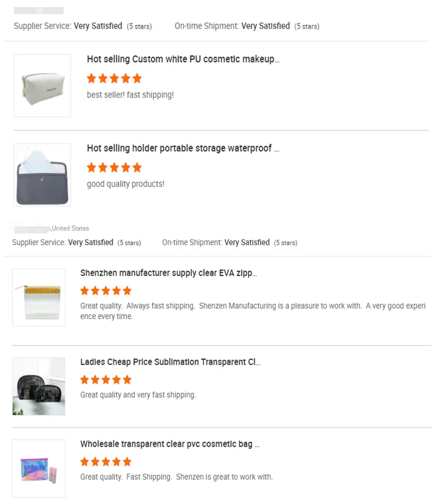The width and height of the screenshot is (442, 504).
Task: Click the "United States" reviewer location
Action: [70, 228]
